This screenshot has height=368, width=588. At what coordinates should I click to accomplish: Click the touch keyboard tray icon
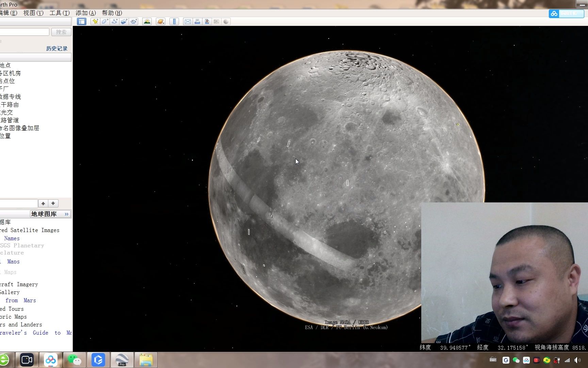[493, 360]
